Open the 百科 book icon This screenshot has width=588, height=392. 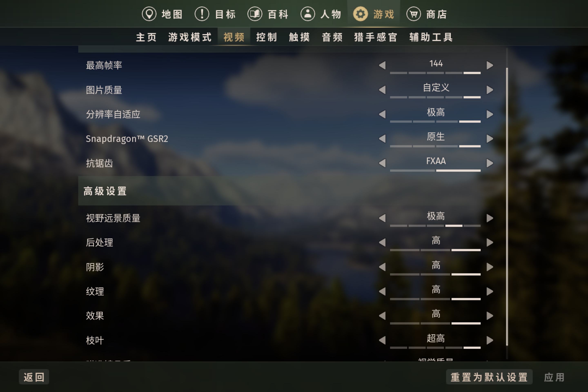pos(255,14)
